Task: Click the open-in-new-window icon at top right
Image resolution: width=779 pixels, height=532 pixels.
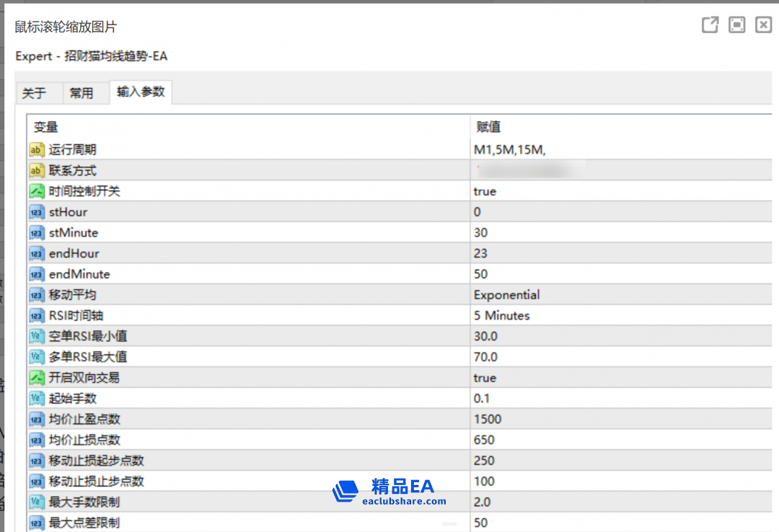Action: [710, 25]
